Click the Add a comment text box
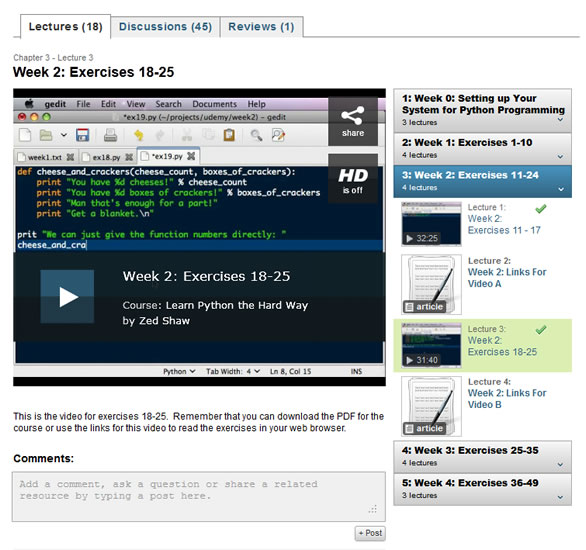 pyautogui.click(x=199, y=497)
